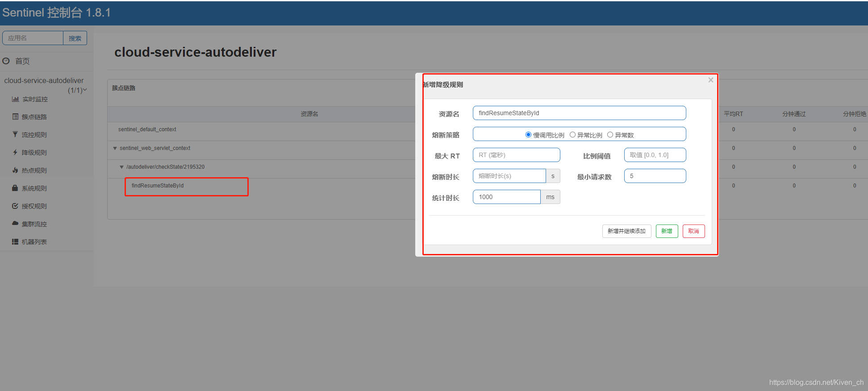The width and height of the screenshot is (868, 391).
Task: Click the red 取消 button
Action: (x=693, y=231)
